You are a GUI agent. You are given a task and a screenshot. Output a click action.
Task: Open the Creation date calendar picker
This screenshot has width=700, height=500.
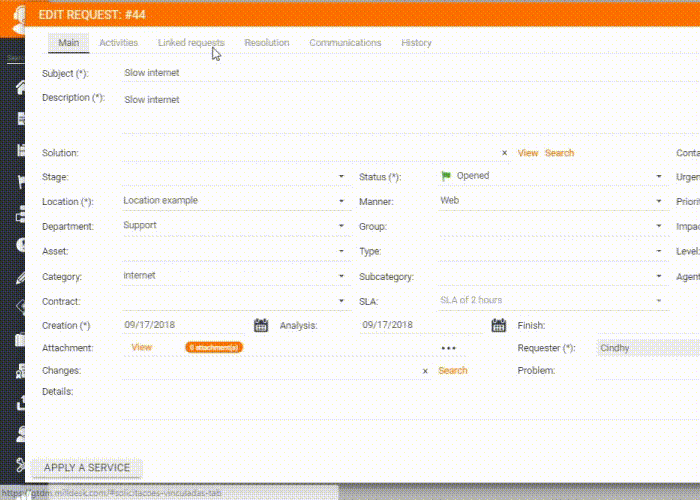(261, 325)
